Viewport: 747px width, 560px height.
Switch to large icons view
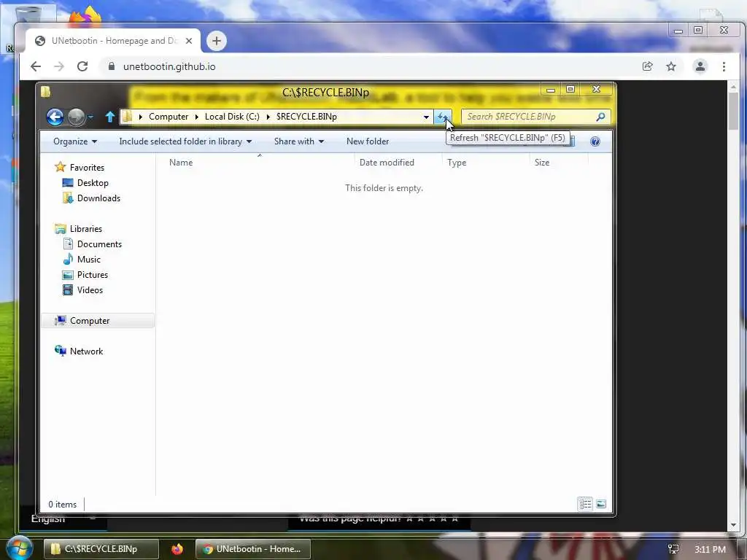point(601,504)
